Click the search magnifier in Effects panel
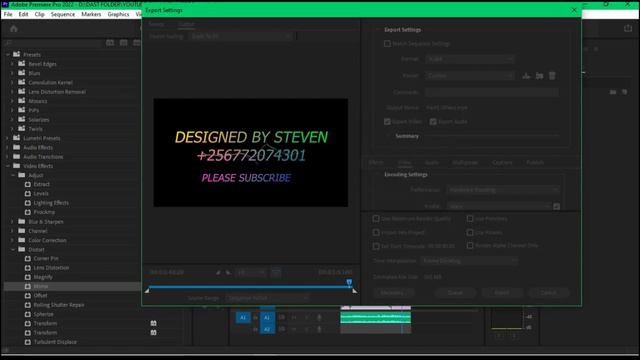This screenshot has height=360, width=640. (9, 43)
